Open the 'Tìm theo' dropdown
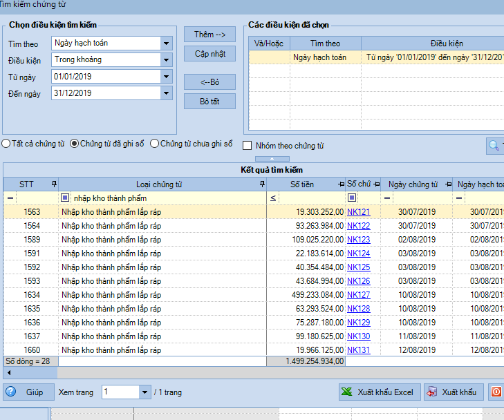Image resolution: width=504 pixels, height=420 pixels. tap(165, 44)
